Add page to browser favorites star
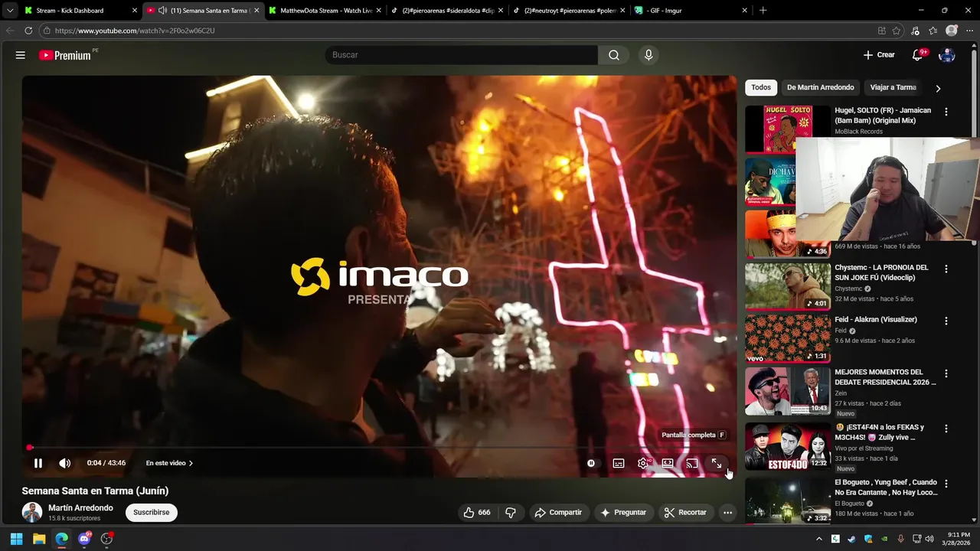 click(x=897, y=31)
